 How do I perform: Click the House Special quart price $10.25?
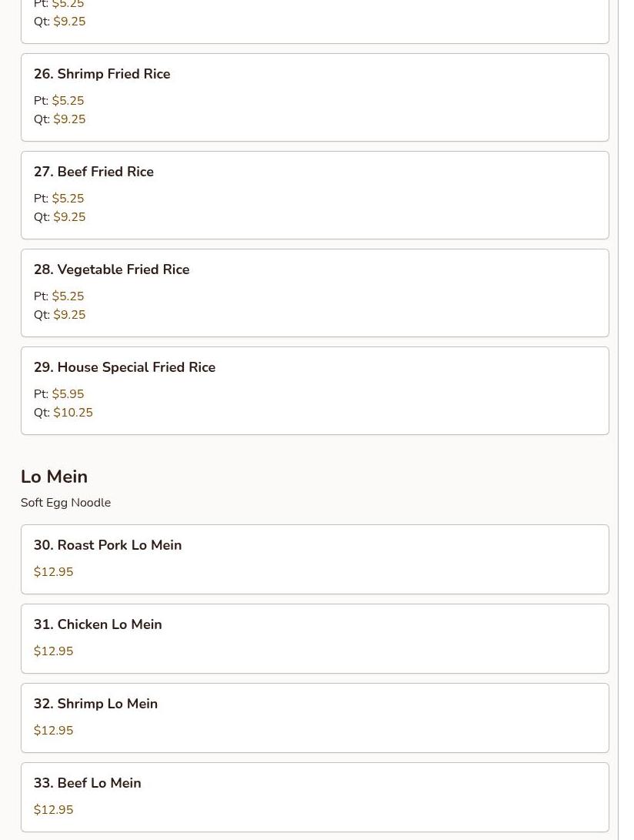(x=73, y=413)
